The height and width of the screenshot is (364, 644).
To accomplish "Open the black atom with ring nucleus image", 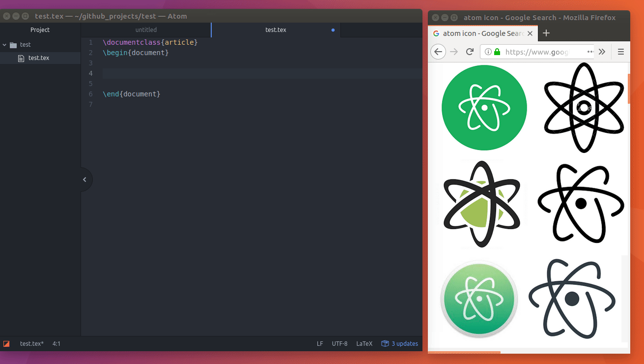I will (584, 107).
